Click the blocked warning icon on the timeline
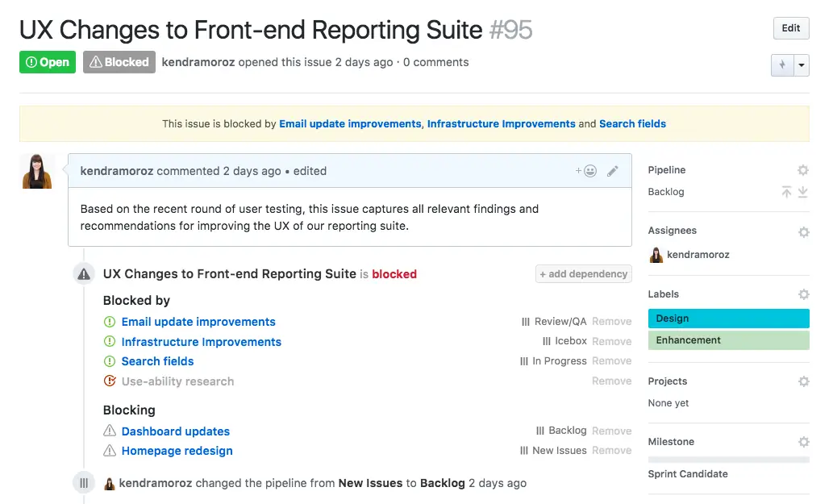The image size is (833, 504). 84,274
